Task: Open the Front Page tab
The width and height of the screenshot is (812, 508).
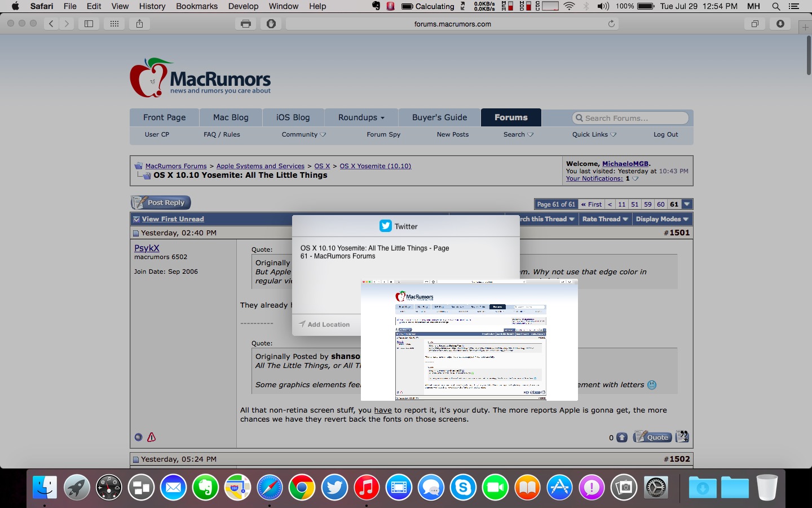Action: [164, 117]
